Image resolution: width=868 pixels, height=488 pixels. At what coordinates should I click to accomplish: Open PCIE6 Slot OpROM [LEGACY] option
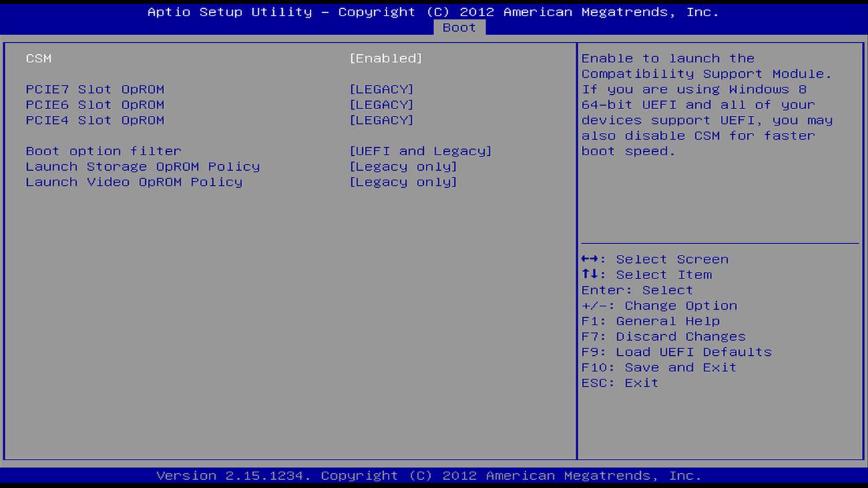(x=381, y=105)
